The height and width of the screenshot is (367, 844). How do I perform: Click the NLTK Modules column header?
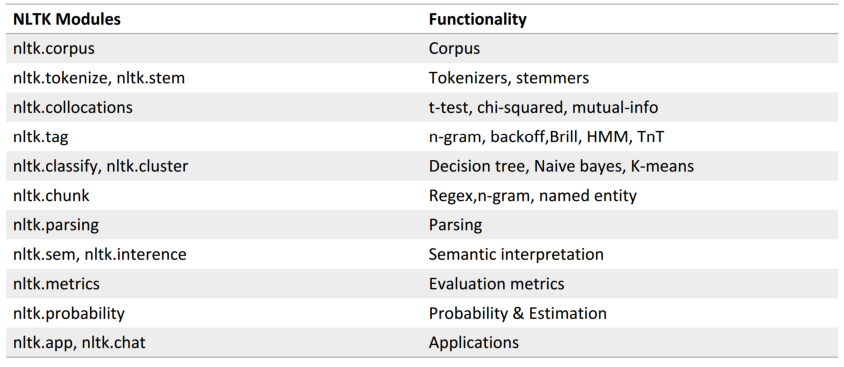(67, 19)
